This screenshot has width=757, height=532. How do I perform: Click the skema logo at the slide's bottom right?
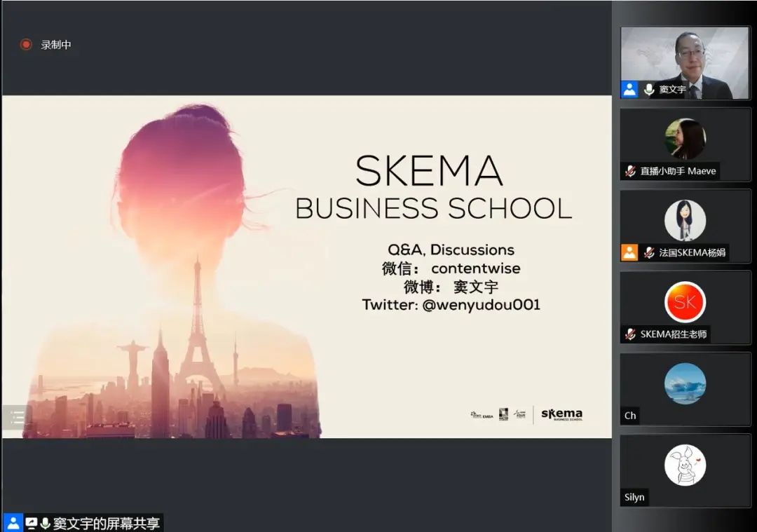(561, 414)
